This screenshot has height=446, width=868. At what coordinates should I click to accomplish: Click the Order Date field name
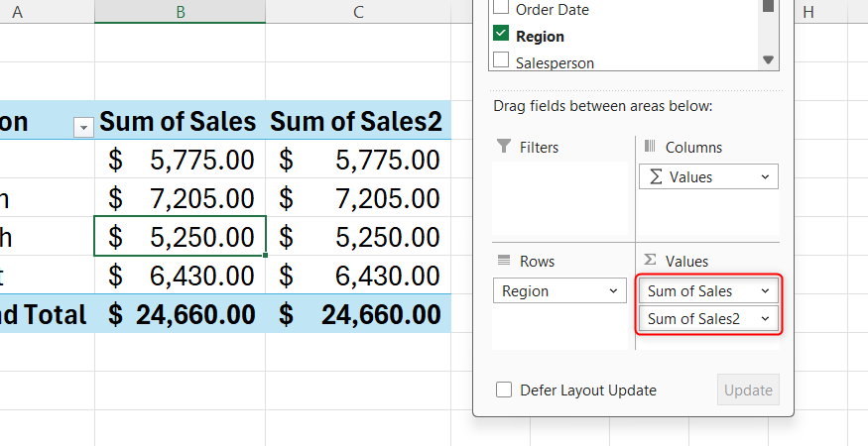552,9
